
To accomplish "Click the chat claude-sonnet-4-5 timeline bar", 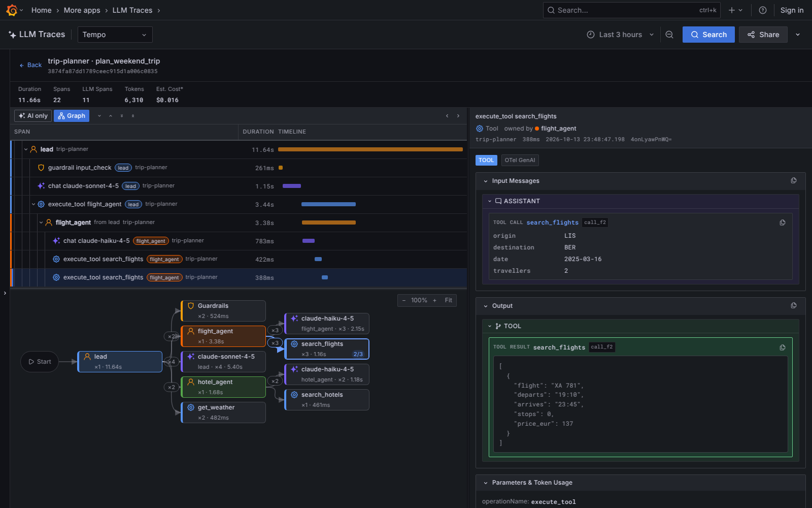I will pos(292,186).
